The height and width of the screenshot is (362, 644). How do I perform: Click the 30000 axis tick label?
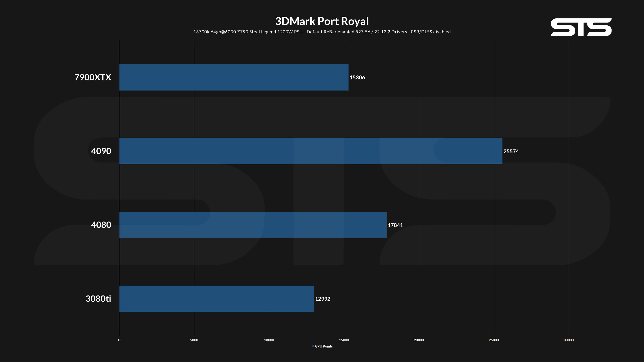pyautogui.click(x=569, y=340)
